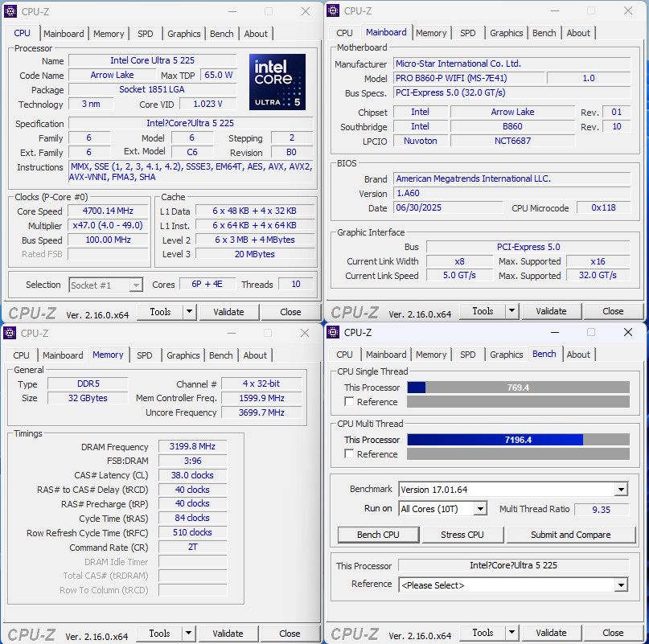Screen dimensions: 649x644
Task: Click CPU-Z icon in Bench window title bar
Action: [x=333, y=333]
